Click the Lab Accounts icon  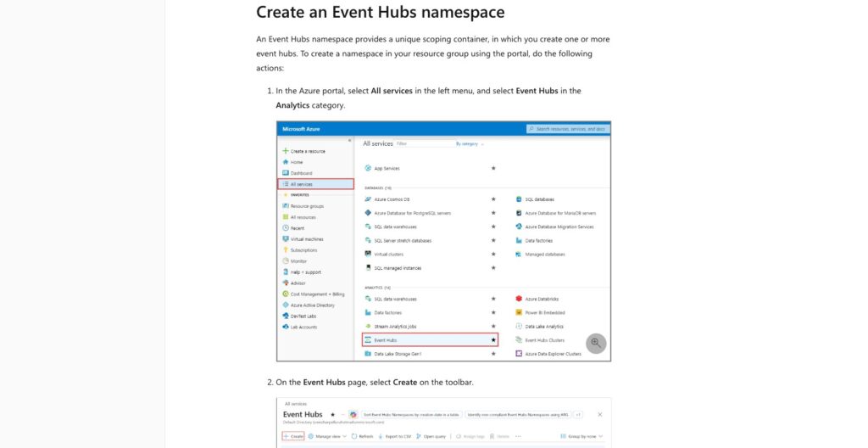286,327
